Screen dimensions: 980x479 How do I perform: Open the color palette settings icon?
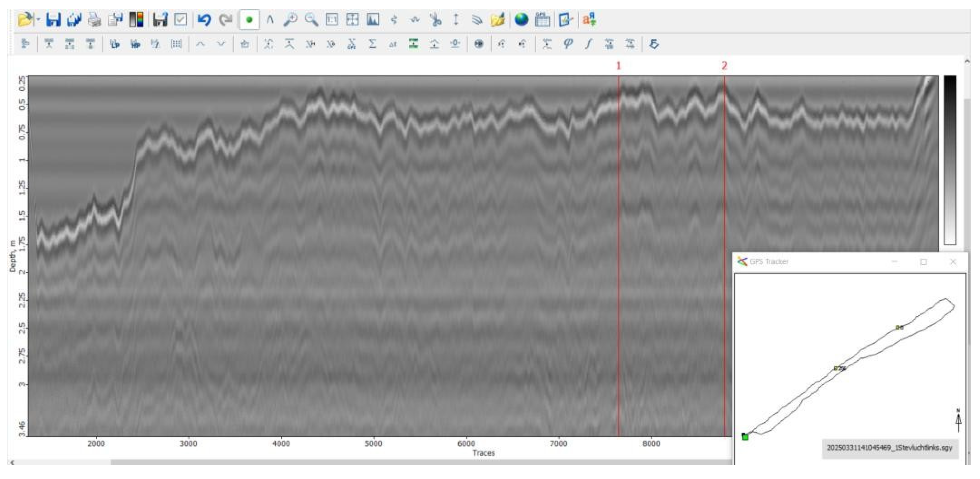coord(136,19)
